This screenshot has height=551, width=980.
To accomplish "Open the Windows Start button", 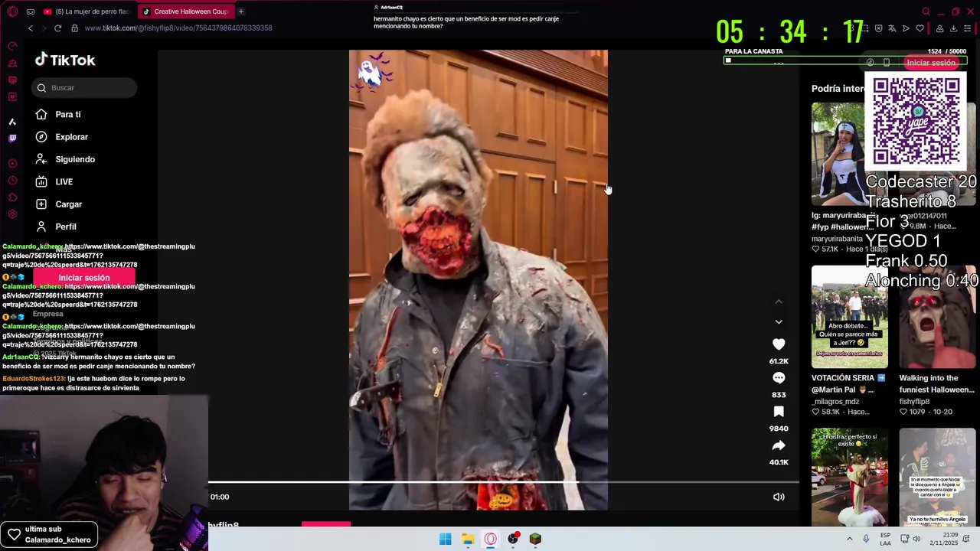I will 445,540.
